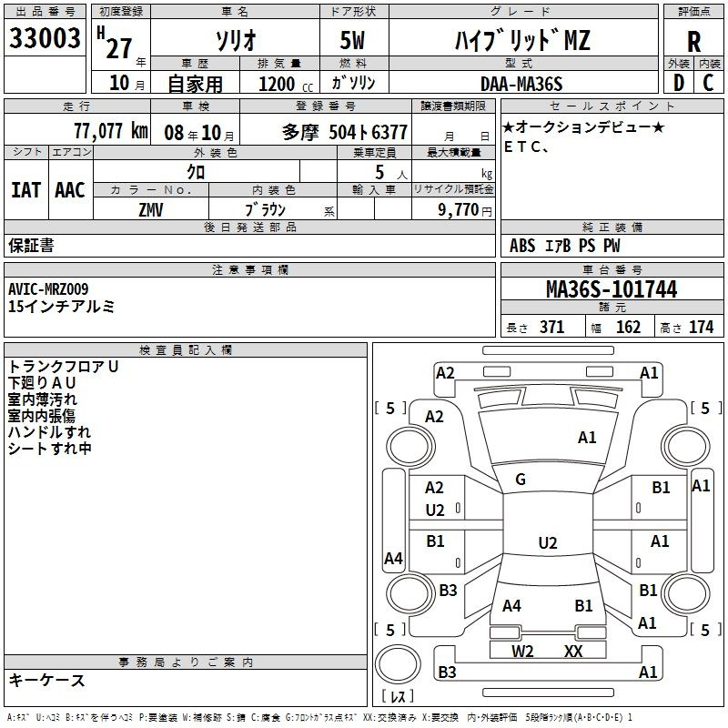
Task: Select the mileage value 77,077 km
Action: coord(109,131)
